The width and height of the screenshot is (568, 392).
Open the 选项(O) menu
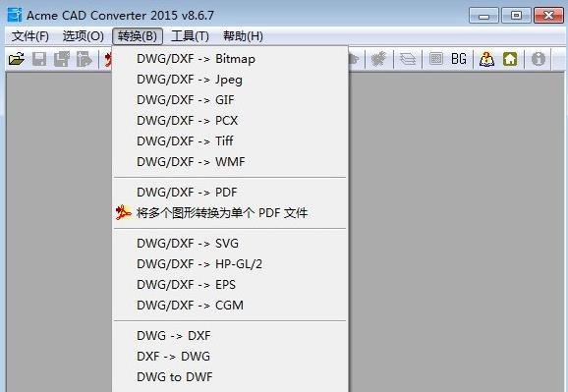coord(84,36)
